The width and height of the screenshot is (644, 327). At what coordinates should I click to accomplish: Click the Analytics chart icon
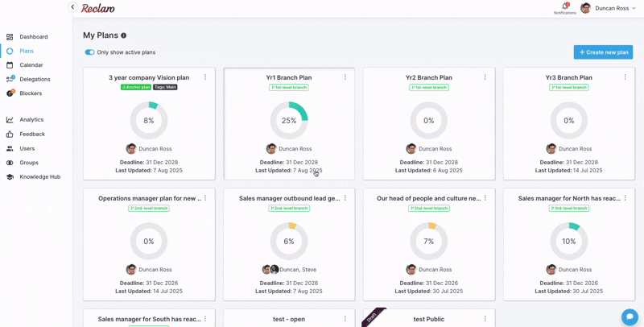point(10,119)
